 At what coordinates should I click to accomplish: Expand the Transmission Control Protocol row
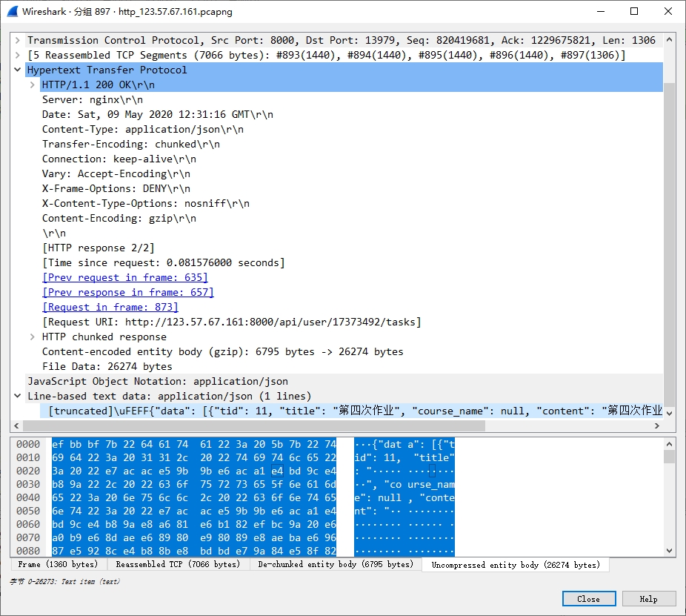pos(18,40)
